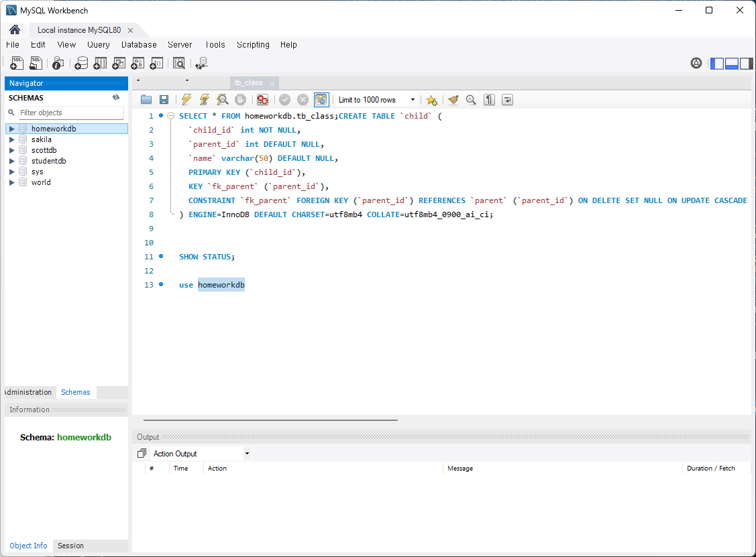Expand the homeworkdb schema
The image size is (756, 557).
click(x=12, y=129)
